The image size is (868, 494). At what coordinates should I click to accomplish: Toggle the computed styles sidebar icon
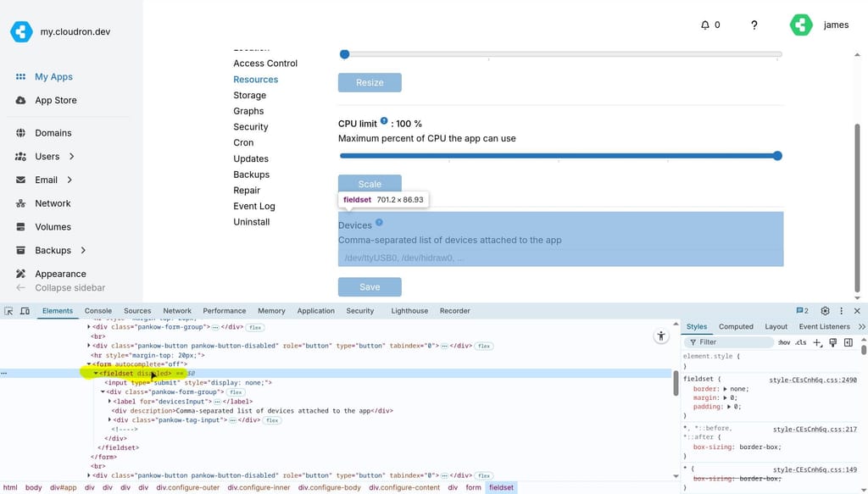pyautogui.click(x=849, y=342)
